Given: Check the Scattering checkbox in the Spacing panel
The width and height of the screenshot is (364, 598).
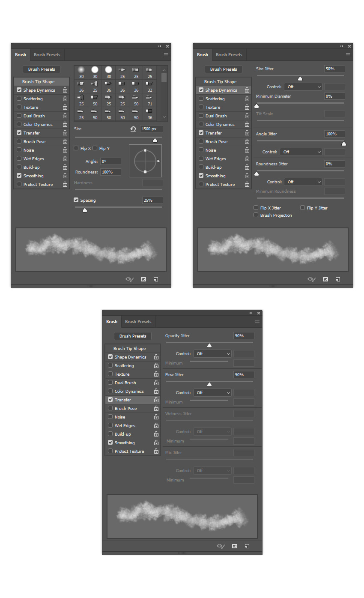Looking at the screenshot, I should tap(19, 99).
